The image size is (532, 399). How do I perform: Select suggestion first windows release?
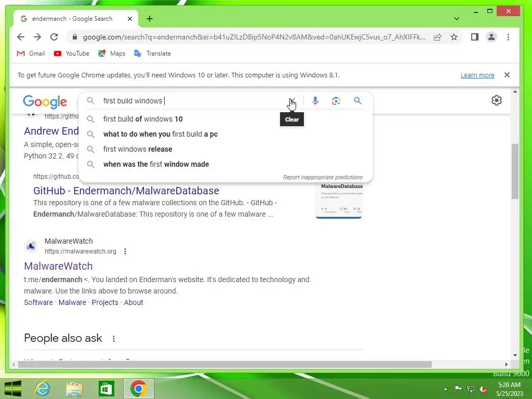pos(225,149)
